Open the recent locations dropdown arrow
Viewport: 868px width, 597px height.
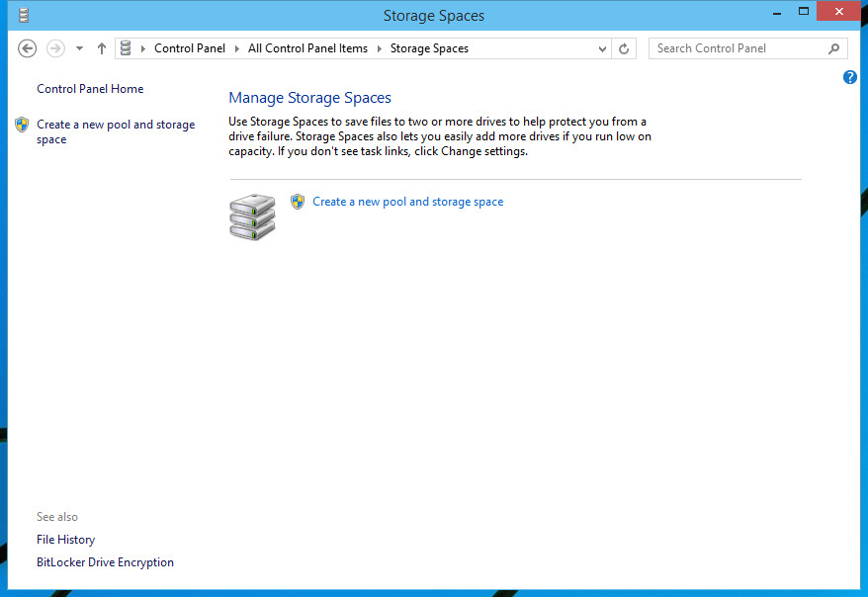tap(78, 47)
